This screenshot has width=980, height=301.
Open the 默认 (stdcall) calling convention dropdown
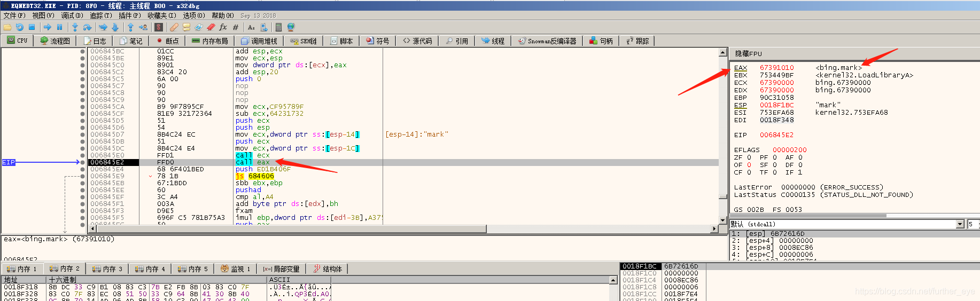960,224
